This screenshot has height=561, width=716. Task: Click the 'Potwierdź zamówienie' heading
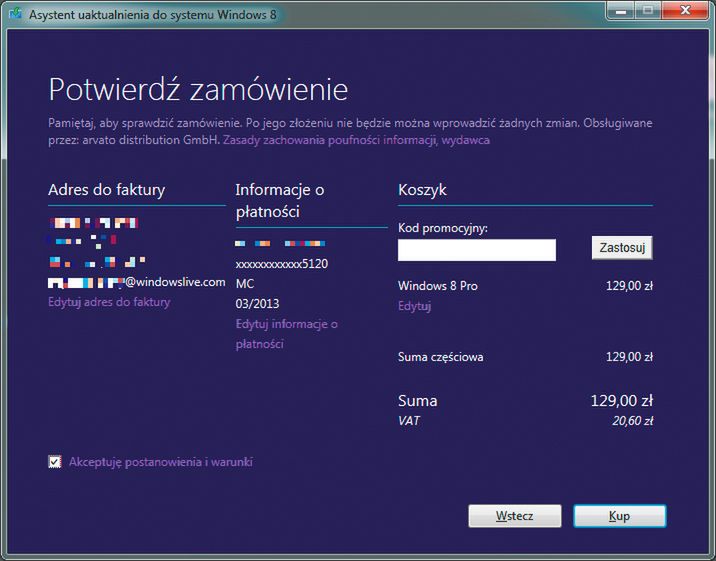click(x=198, y=89)
